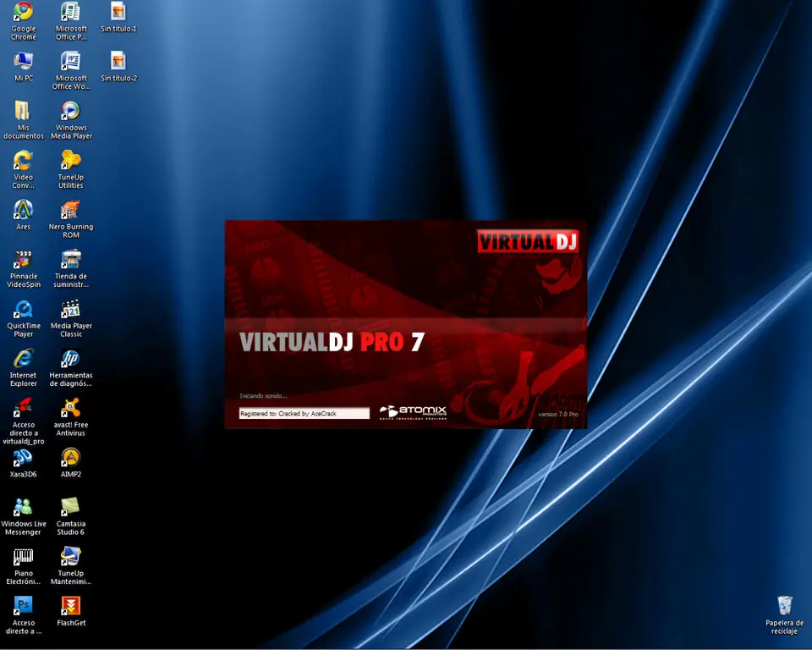Click the HP Herramientas de diagnóstico icon
This screenshot has width=812, height=650.
point(70,359)
